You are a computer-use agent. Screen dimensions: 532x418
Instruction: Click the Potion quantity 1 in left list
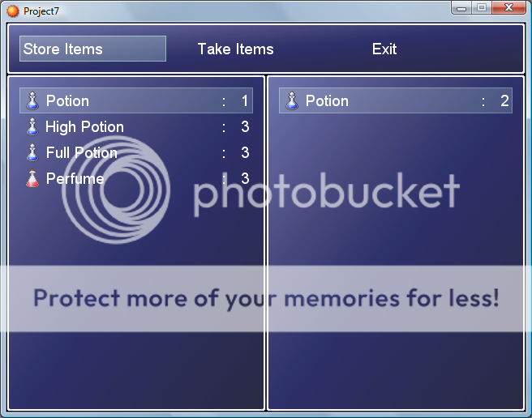tap(245, 101)
